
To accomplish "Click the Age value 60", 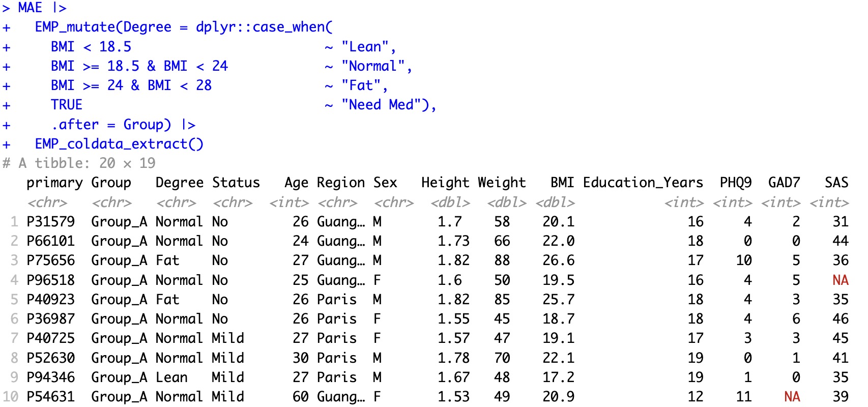I will point(300,397).
